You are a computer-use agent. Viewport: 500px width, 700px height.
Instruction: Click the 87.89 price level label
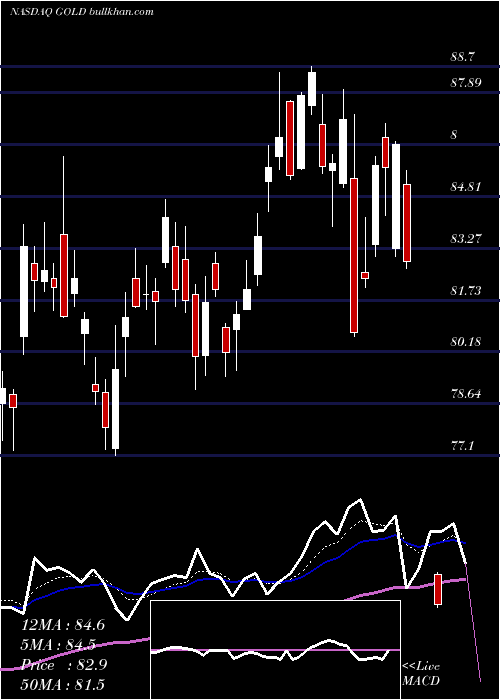point(466,83)
